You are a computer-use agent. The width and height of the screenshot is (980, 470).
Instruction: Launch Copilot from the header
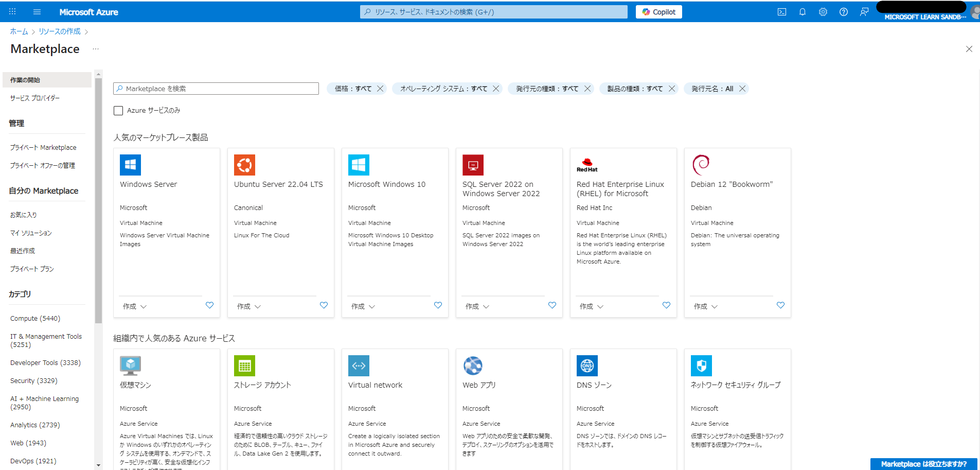point(659,12)
